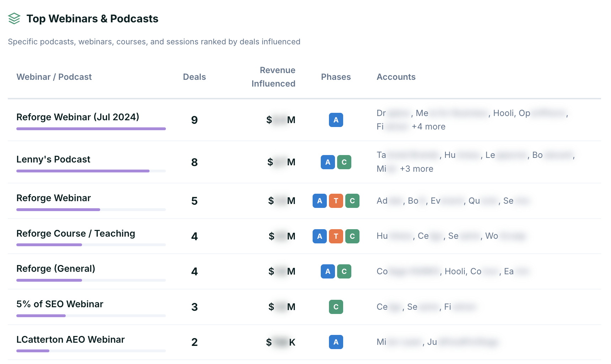Click the Phases column header
Viewport: 611px width, 364px height.
click(x=336, y=77)
